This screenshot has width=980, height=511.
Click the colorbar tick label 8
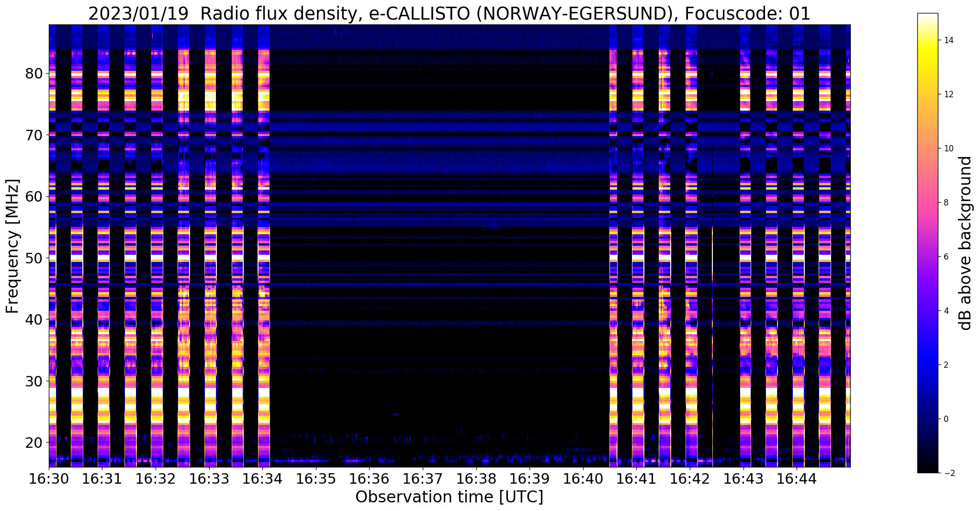[x=946, y=203]
